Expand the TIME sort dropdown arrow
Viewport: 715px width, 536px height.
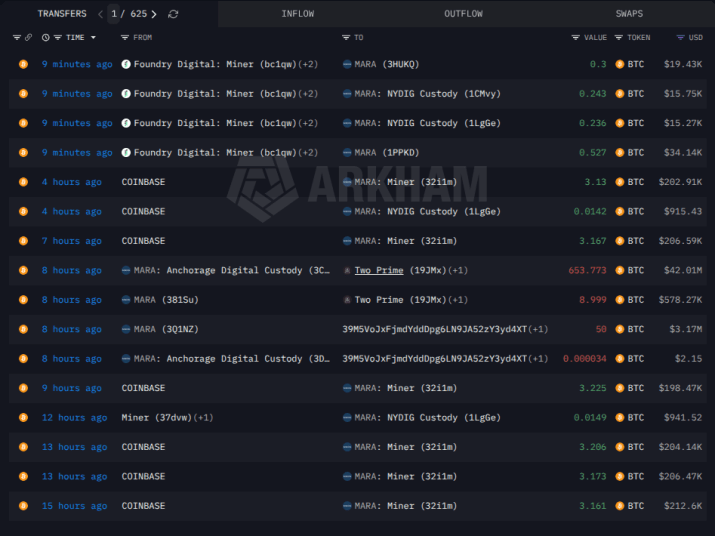pyautogui.click(x=93, y=38)
